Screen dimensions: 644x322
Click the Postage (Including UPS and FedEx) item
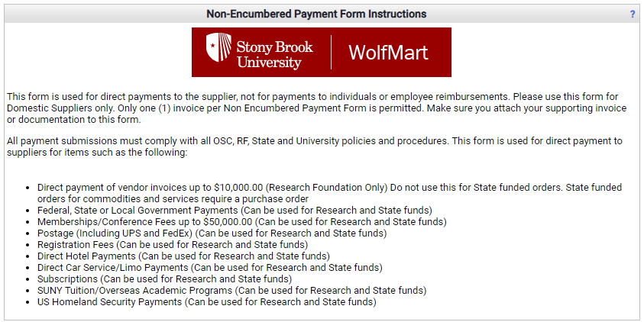[212, 233]
